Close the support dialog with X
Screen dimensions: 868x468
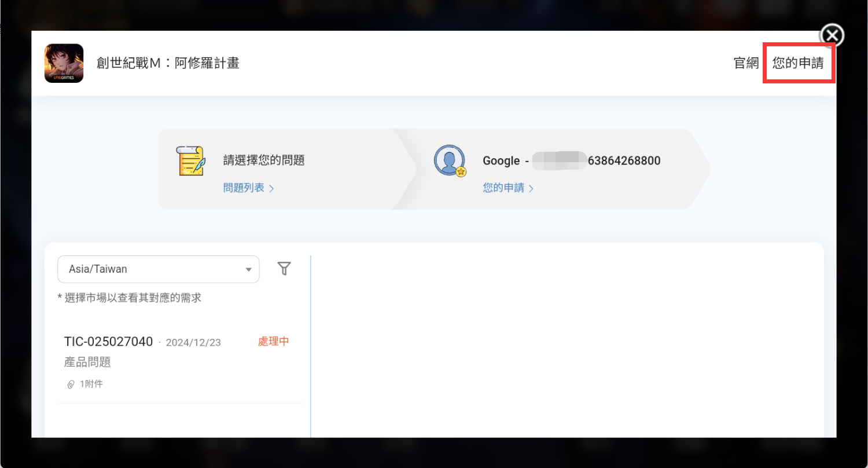(832, 36)
